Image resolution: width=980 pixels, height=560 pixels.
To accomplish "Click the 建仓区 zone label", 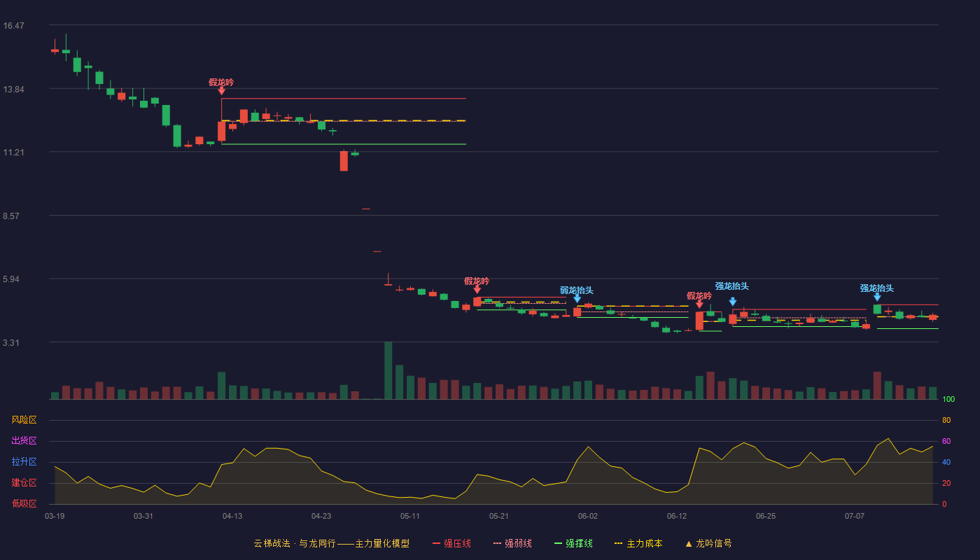I will [x=24, y=483].
